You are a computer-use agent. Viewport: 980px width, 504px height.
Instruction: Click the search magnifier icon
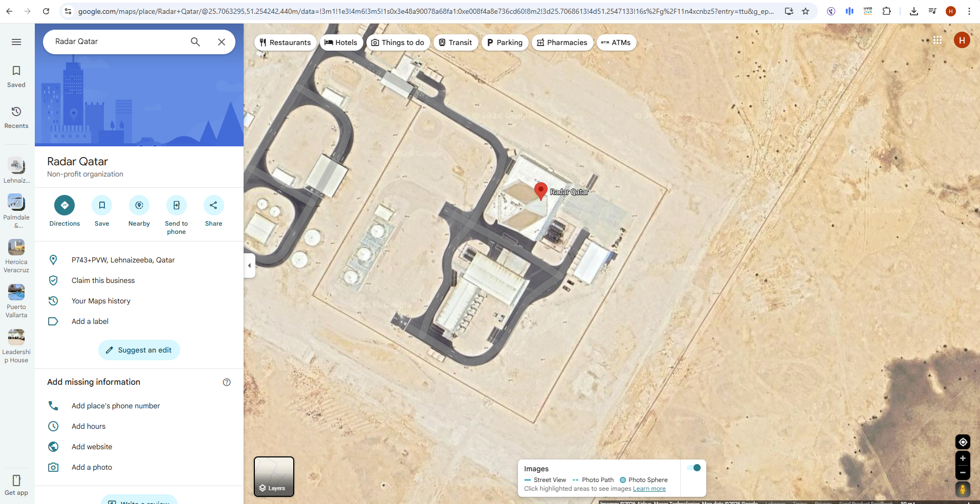[195, 42]
